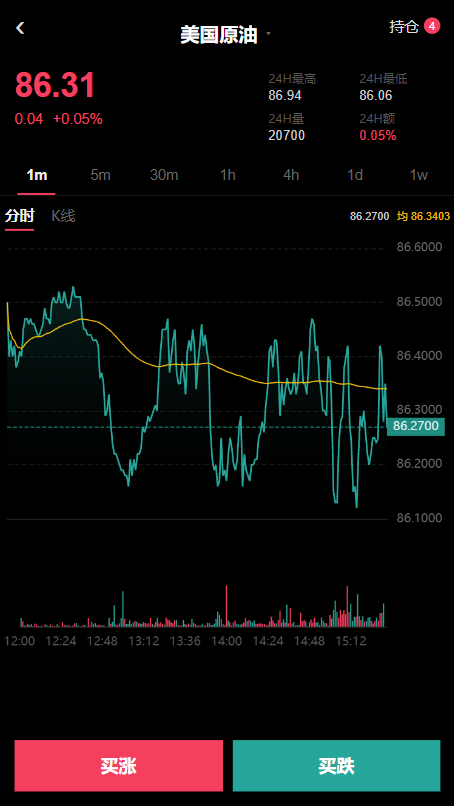Click the yellow average price 86.3403 label
The height and width of the screenshot is (806, 454).
click(x=423, y=216)
